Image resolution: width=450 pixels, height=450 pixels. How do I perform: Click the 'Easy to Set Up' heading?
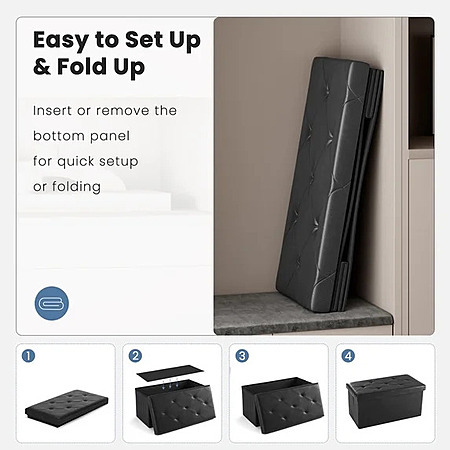(117, 40)
